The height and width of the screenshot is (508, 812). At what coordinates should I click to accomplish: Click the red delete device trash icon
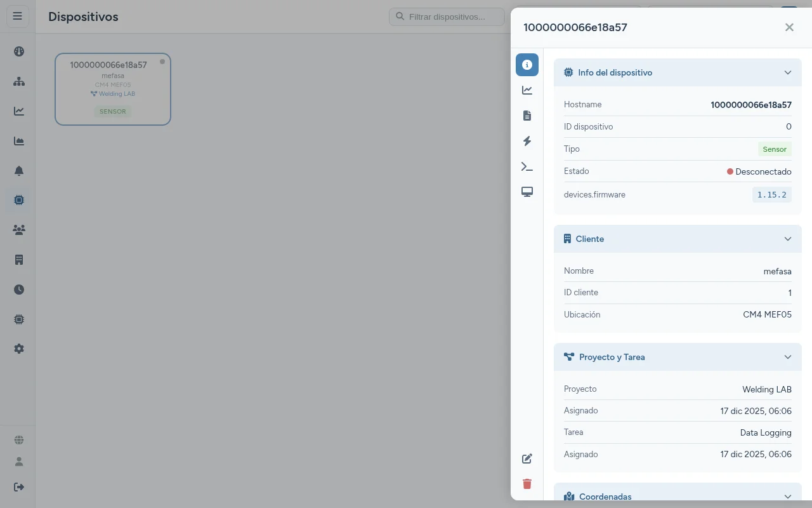[527, 484]
